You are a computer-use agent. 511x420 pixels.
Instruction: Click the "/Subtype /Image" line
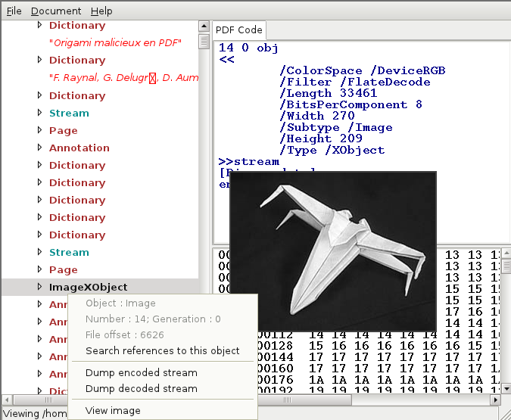tap(336, 127)
